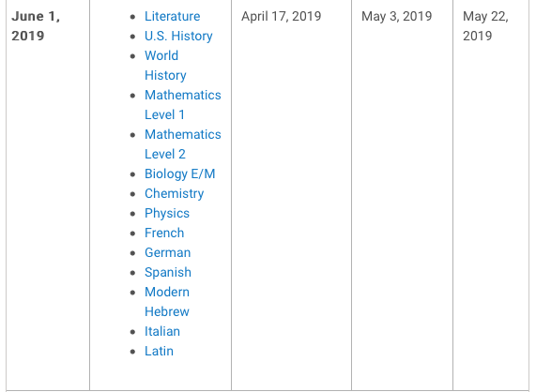
Task: Select the Mathematics Level 2 link
Action: (x=182, y=144)
